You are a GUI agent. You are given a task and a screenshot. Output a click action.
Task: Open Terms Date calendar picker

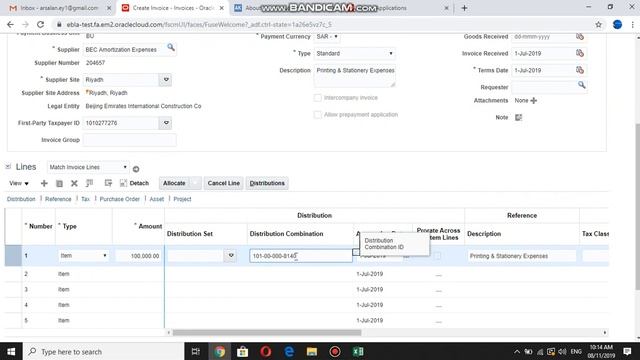click(580, 70)
